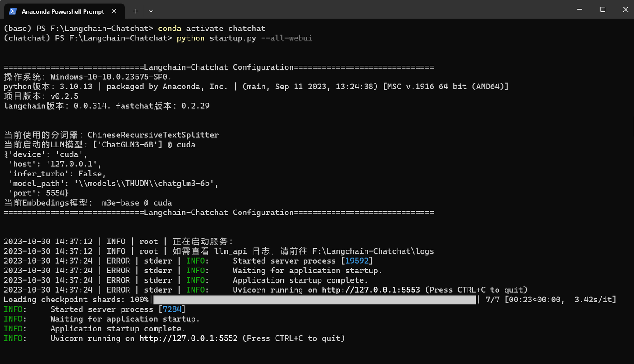The height and width of the screenshot is (364, 634).
Task: Click the http://127.0.0.1:5553 URL
Action: (x=371, y=290)
